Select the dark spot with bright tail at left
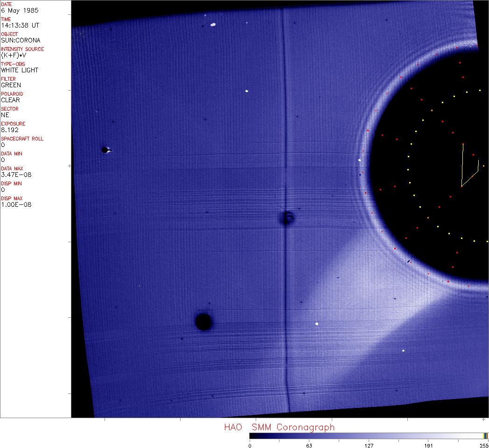Image resolution: width=489 pixels, height=448 pixels. 105,150
